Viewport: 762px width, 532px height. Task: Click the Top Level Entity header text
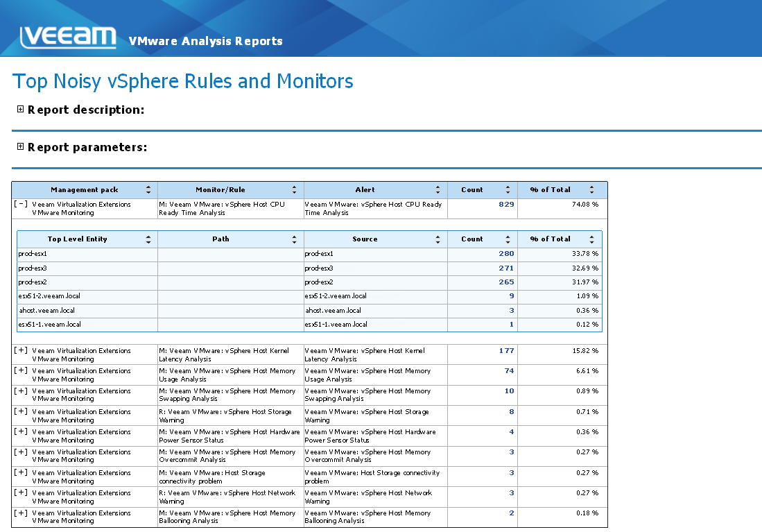click(x=77, y=239)
